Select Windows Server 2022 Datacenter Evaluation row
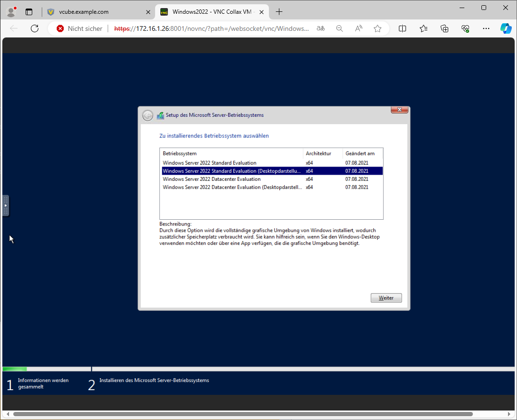The height and width of the screenshot is (420, 517). (272, 179)
